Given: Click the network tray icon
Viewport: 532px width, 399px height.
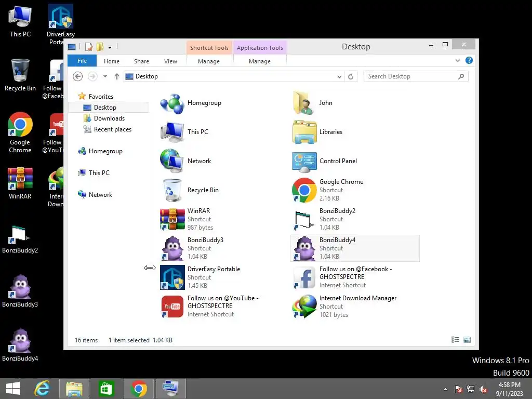Looking at the screenshot, I should (471, 389).
